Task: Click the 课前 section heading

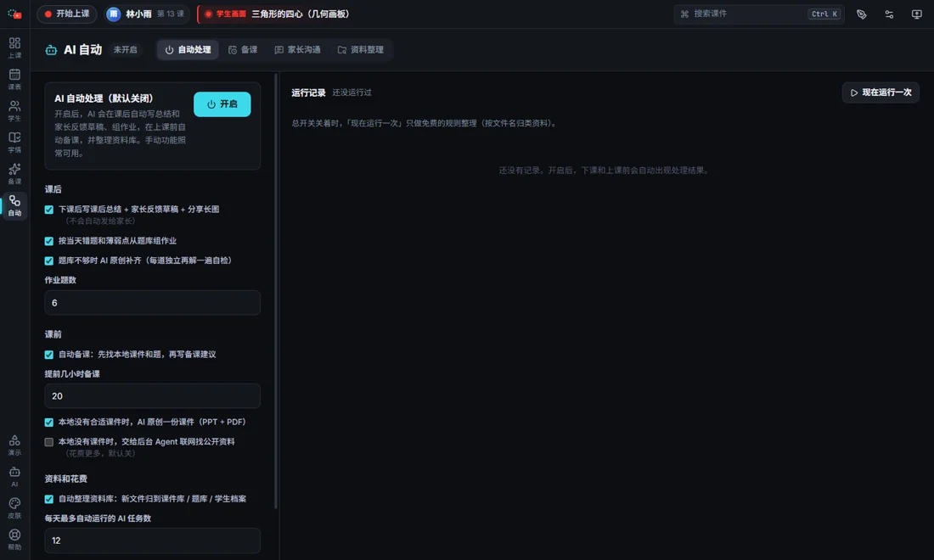Action: point(53,334)
